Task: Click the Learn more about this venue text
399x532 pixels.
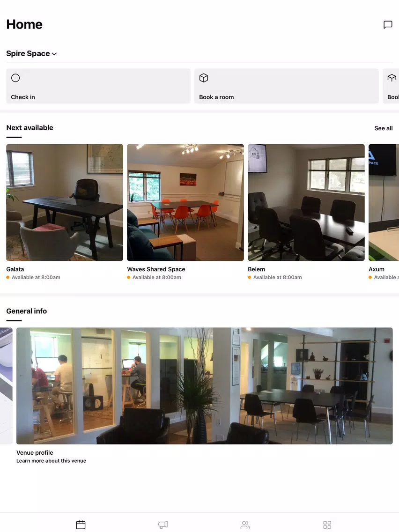Action: click(51, 461)
